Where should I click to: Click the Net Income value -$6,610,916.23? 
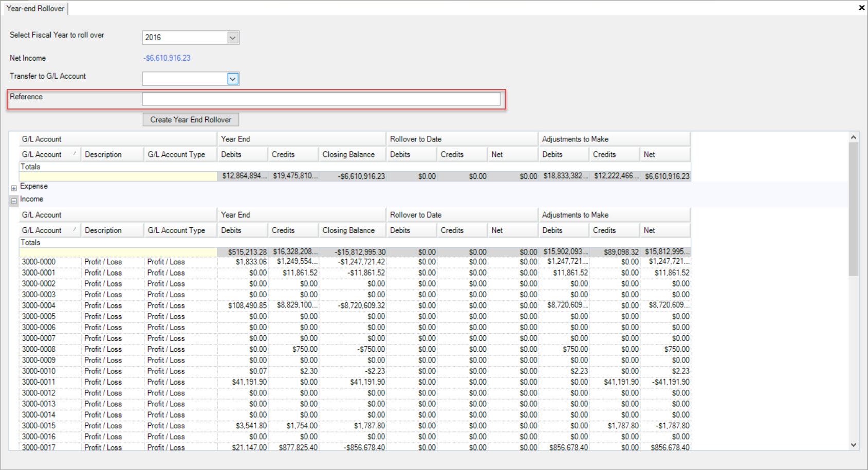pyautogui.click(x=167, y=58)
